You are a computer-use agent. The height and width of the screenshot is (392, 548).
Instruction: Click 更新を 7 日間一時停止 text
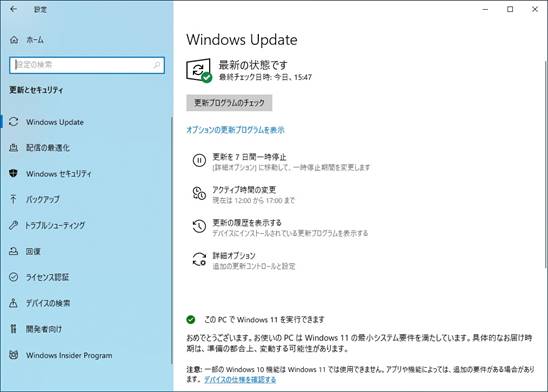click(x=249, y=157)
